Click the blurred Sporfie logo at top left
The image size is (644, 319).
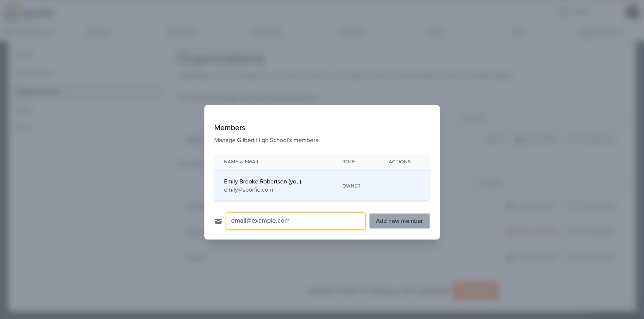(30, 13)
